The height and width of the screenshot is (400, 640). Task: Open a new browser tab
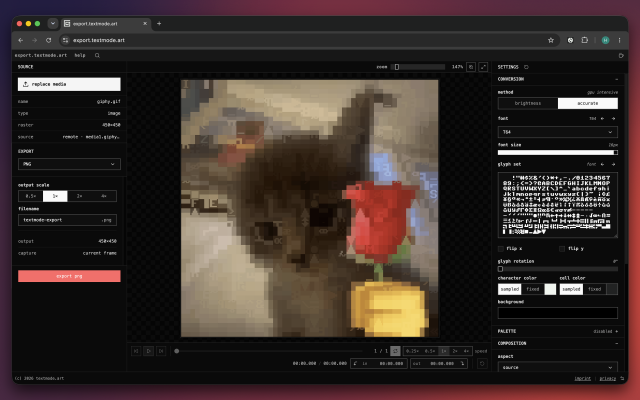point(159,24)
